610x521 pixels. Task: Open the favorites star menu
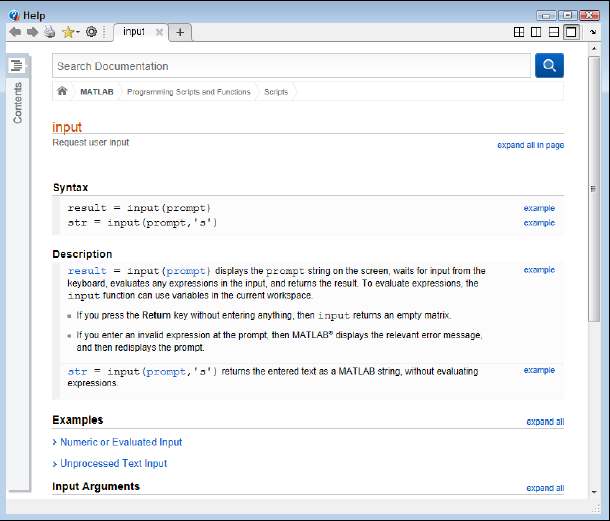pos(70,32)
